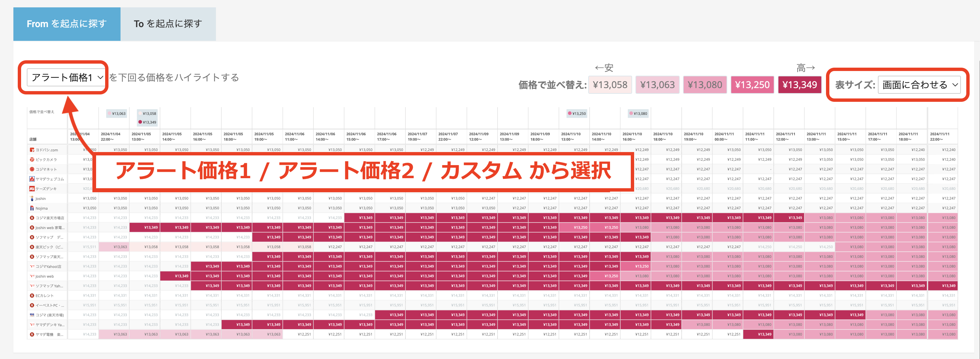Click the ヨドバシ.com store icon
Image resolution: width=980 pixels, height=359 pixels.
tap(32, 150)
